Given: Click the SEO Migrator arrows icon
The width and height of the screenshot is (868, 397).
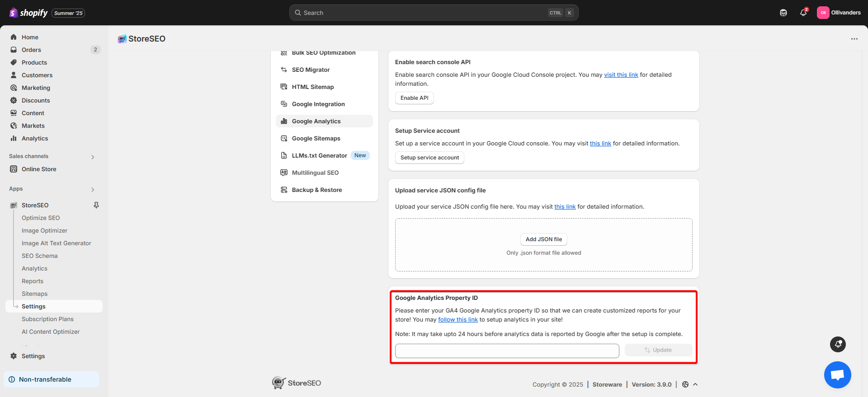Looking at the screenshot, I should point(284,70).
